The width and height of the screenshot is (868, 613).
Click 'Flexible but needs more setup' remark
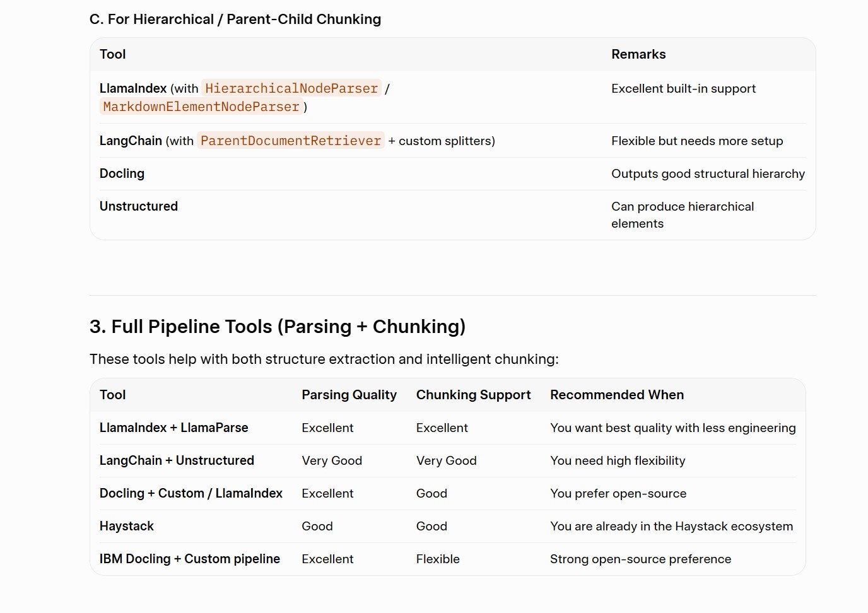point(697,141)
